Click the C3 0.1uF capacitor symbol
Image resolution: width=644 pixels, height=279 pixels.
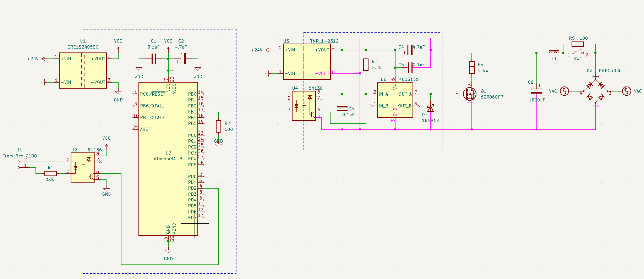pyautogui.click(x=342, y=108)
